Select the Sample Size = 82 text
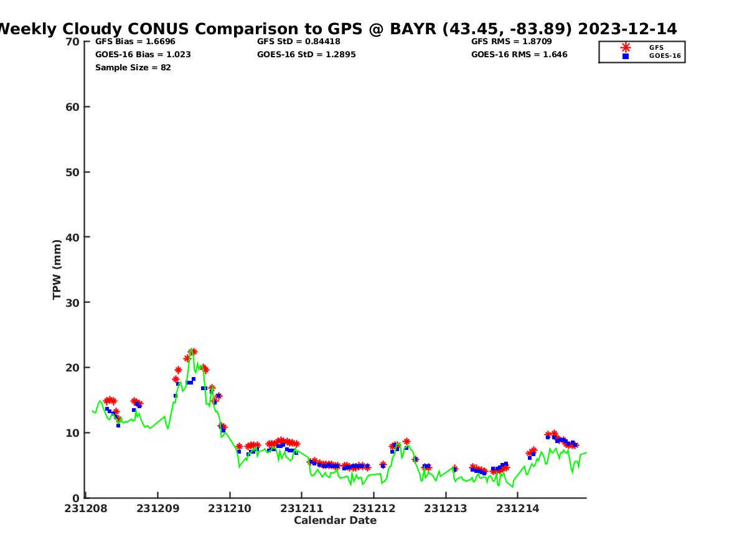The height and width of the screenshot is (560, 747). tap(133, 68)
